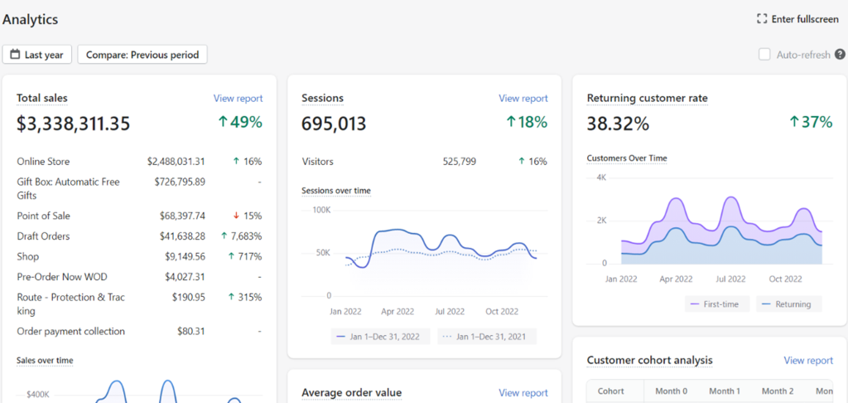Click the calendar icon on Last year
Screen dimensions: 848x403
[x=16, y=55]
